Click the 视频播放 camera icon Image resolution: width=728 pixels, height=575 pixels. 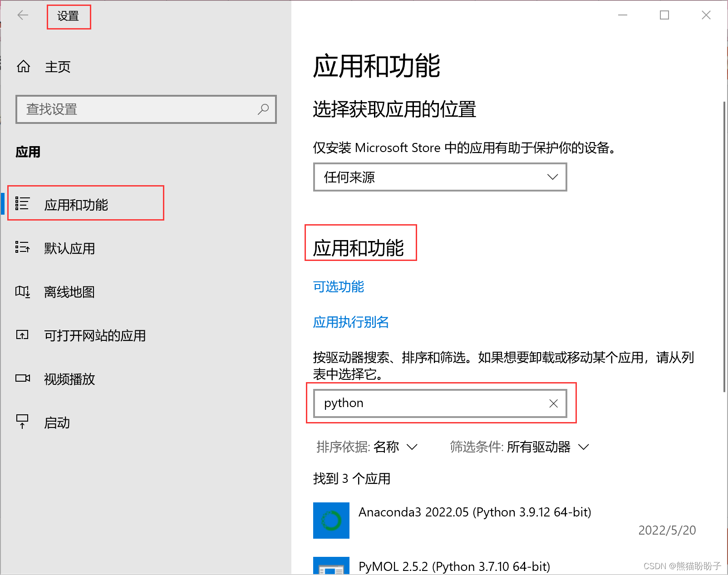tap(22, 378)
